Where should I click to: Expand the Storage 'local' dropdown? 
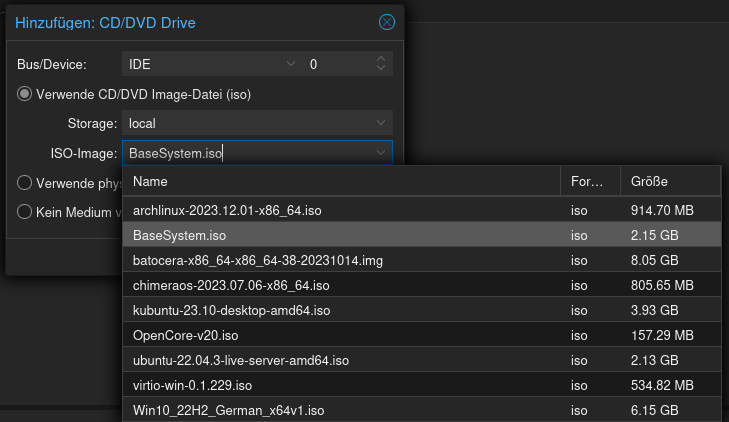pos(381,123)
